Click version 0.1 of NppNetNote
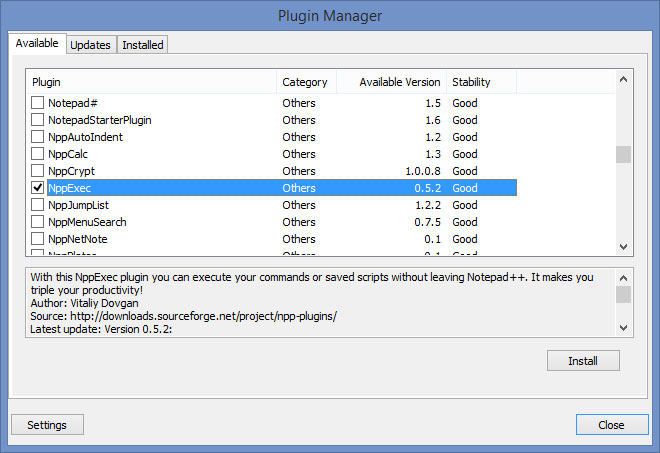The image size is (660, 453). (432, 239)
